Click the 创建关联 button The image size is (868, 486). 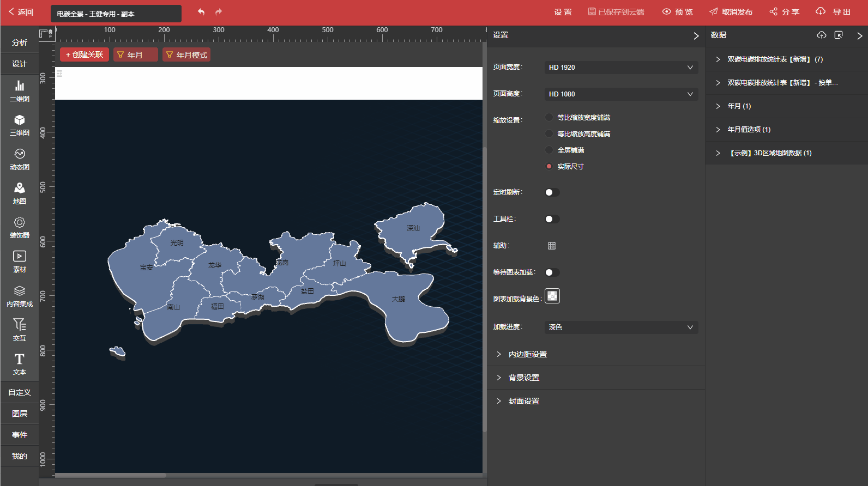coord(85,55)
